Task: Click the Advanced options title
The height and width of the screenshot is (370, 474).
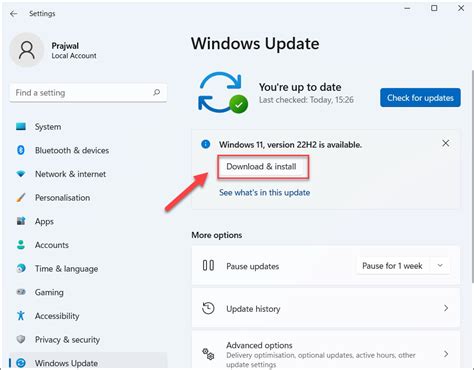Action: (x=259, y=345)
